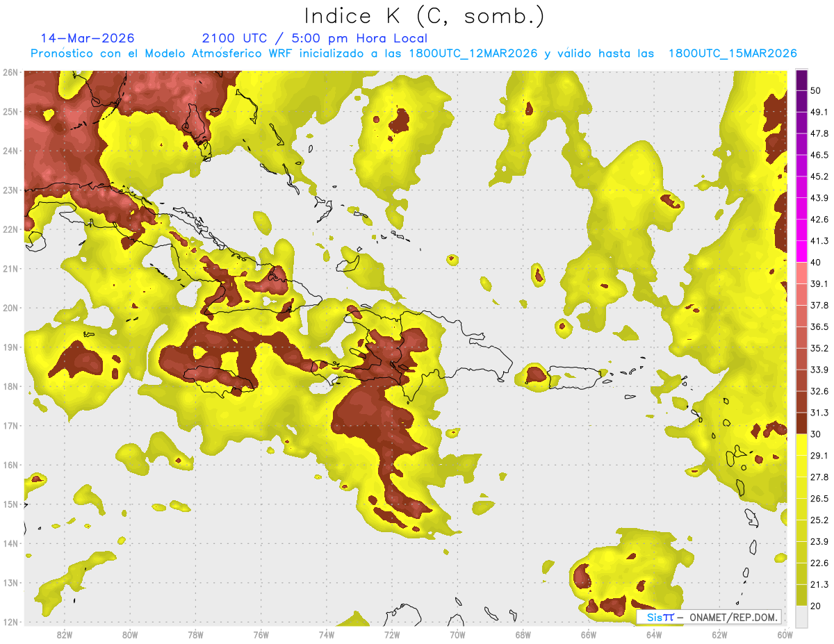Click the "72W" longitude label
This screenshot has height=644, width=834.
(x=392, y=635)
